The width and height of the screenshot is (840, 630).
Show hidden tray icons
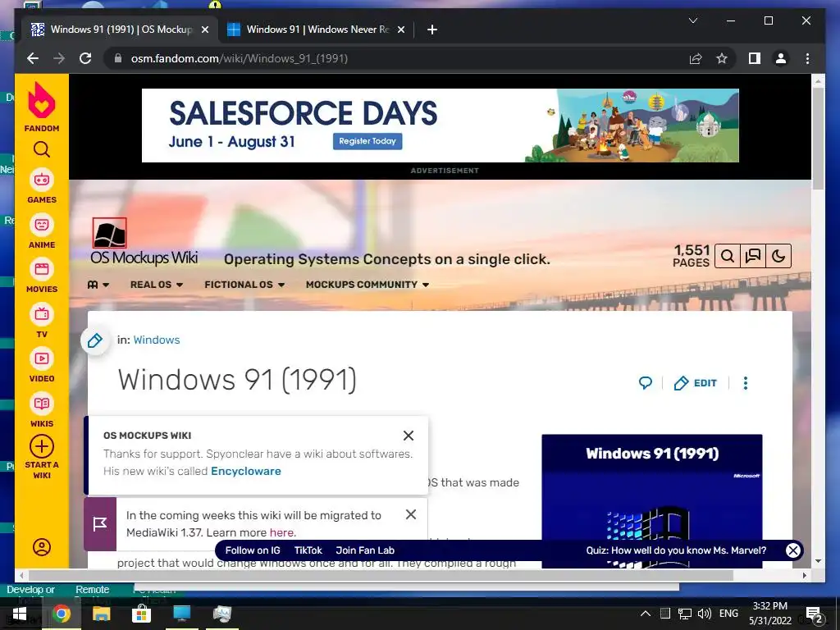point(646,614)
